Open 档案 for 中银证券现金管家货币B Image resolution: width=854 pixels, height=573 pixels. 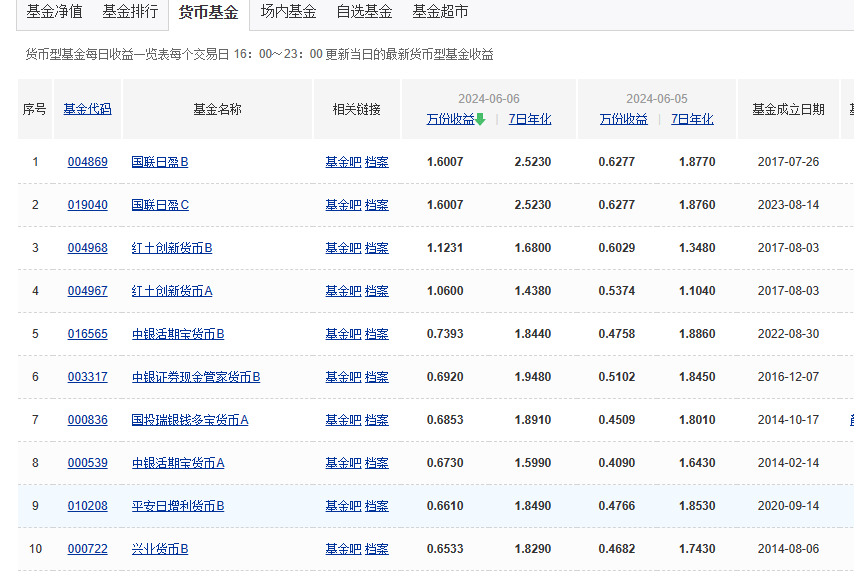pyautogui.click(x=376, y=377)
